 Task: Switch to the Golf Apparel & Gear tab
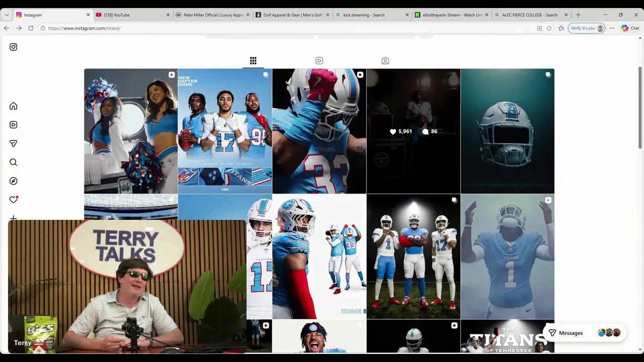click(x=292, y=15)
